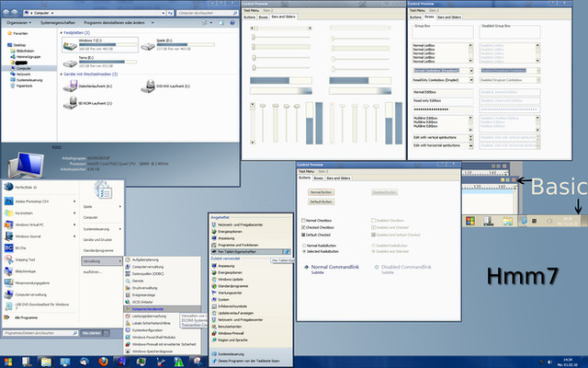Untick the Checked Checkbox

304,227
